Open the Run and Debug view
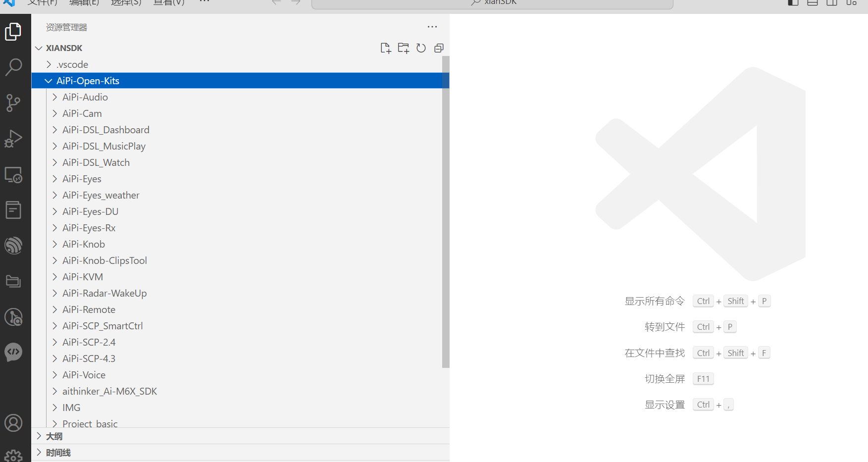Screen dimensions: 868x462 [13, 139]
